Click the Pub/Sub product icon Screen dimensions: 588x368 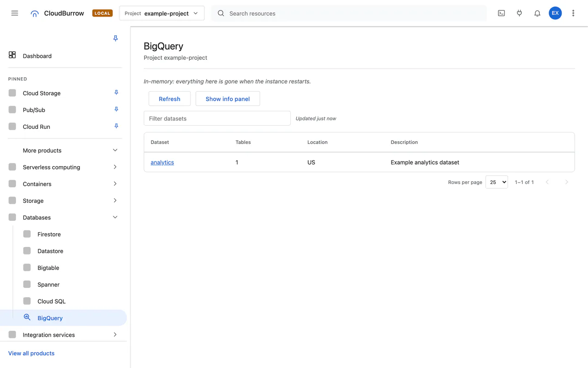click(x=12, y=109)
